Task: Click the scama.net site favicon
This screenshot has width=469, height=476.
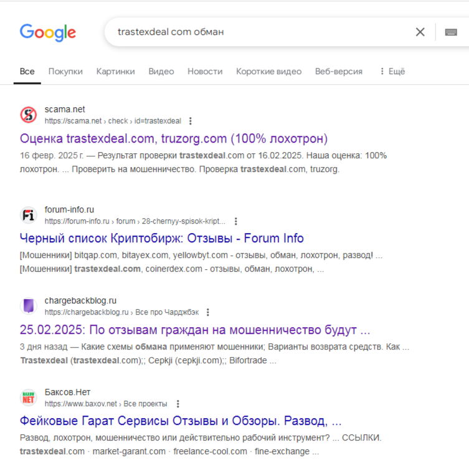Action: pyautogui.click(x=29, y=115)
